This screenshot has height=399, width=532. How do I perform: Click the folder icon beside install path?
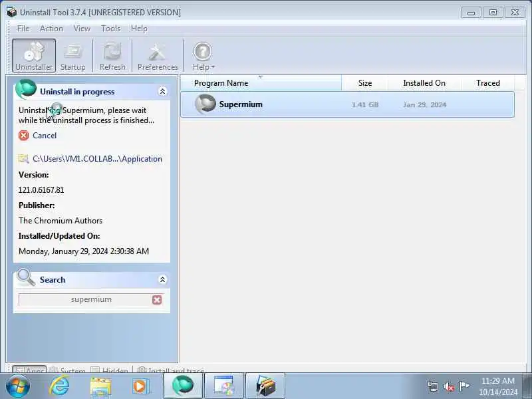click(23, 158)
